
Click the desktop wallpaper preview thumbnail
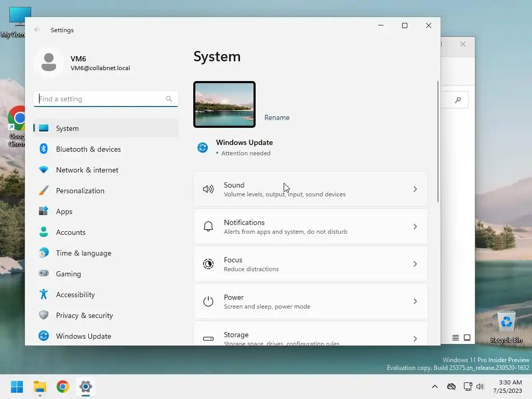point(224,104)
